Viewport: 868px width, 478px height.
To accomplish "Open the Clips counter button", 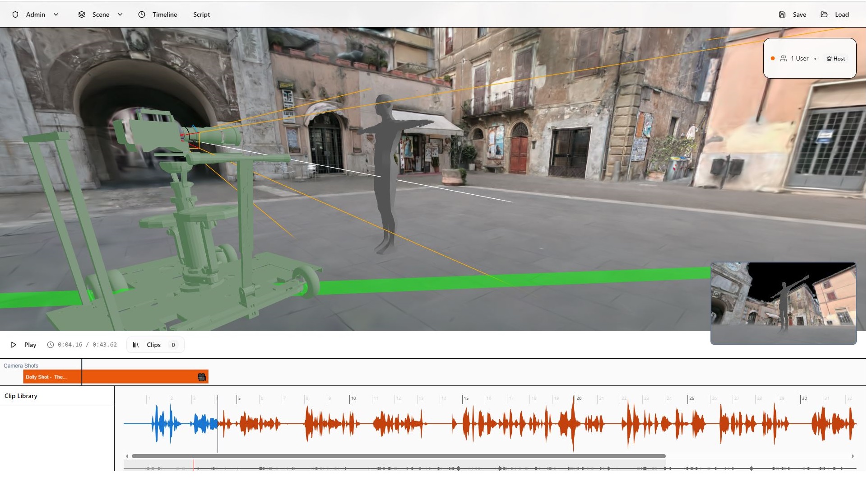I will click(x=155, y=345).
